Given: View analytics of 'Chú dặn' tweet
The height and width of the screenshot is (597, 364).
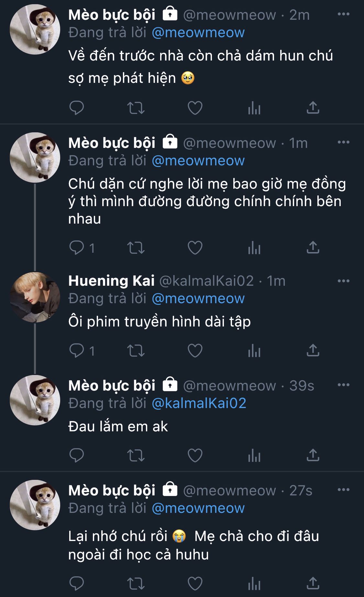Looking at the screenshot, I should [254, 248].
